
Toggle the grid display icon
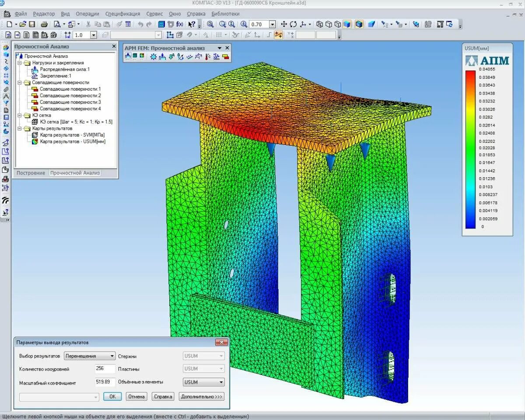click(218, 35)
